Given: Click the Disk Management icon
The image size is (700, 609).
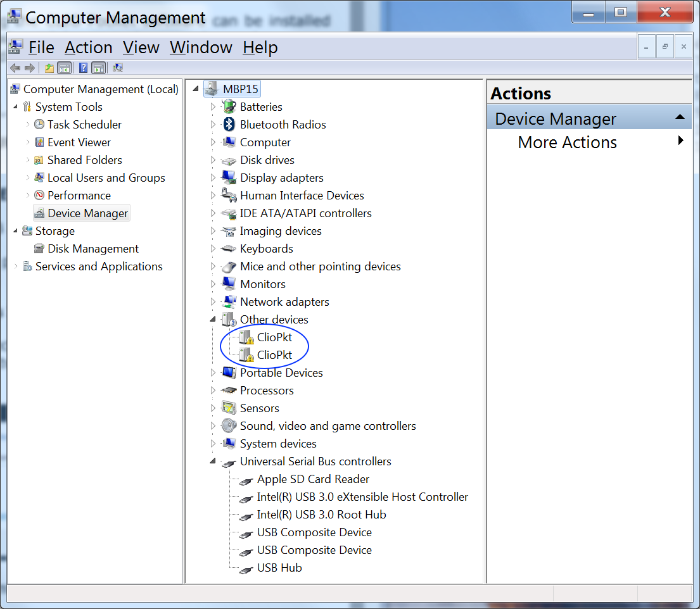Looking at the screenshot, I should point(39,249).
